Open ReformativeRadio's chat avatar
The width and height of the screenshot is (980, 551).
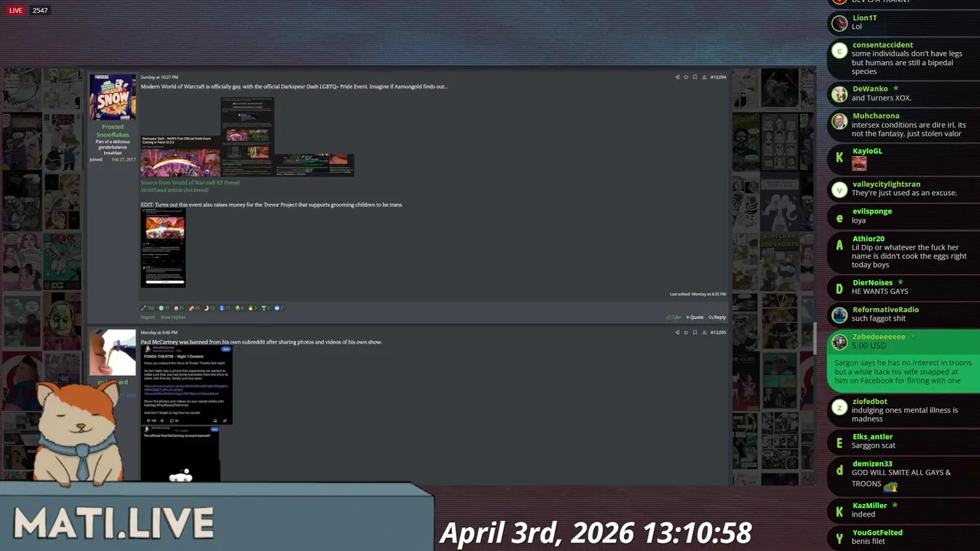point(840,315)
